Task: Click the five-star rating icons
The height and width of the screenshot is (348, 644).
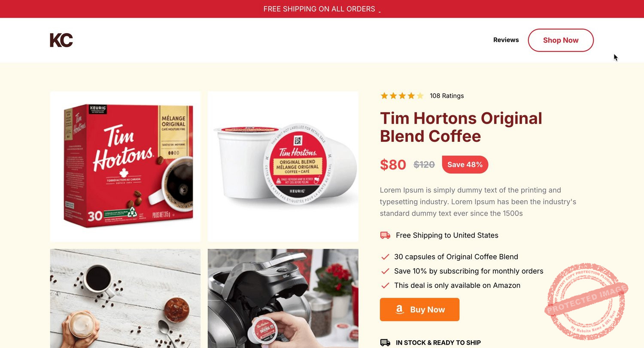Action: pos(402,96)
